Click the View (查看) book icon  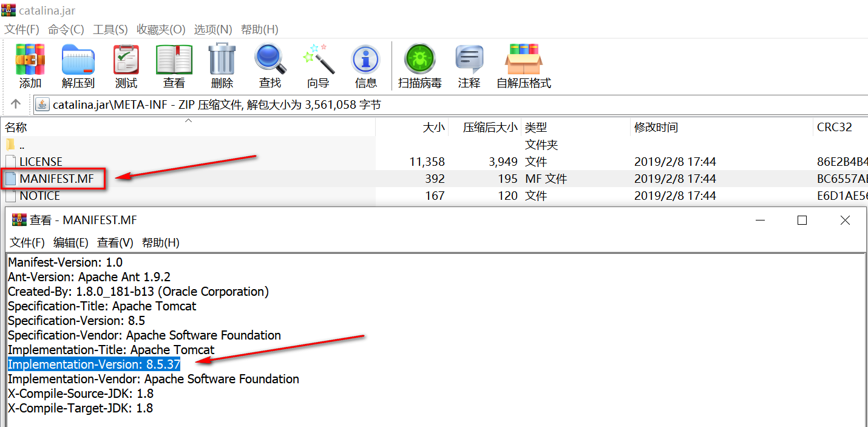pos(174,59)
